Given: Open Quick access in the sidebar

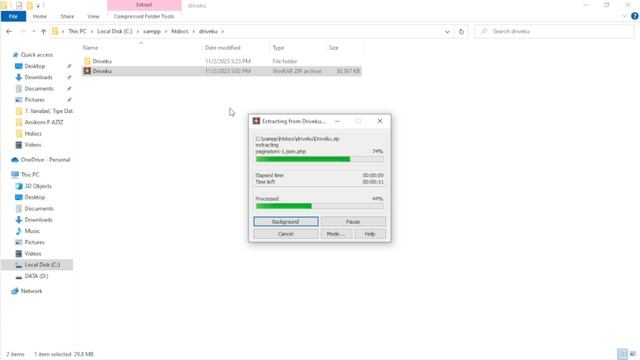Looking at the screenshot, I should coord(36,55).
